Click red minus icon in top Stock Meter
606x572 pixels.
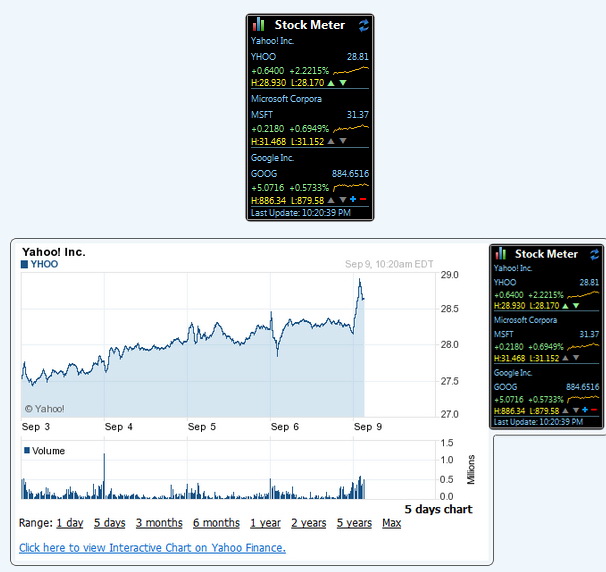(364, 199)
